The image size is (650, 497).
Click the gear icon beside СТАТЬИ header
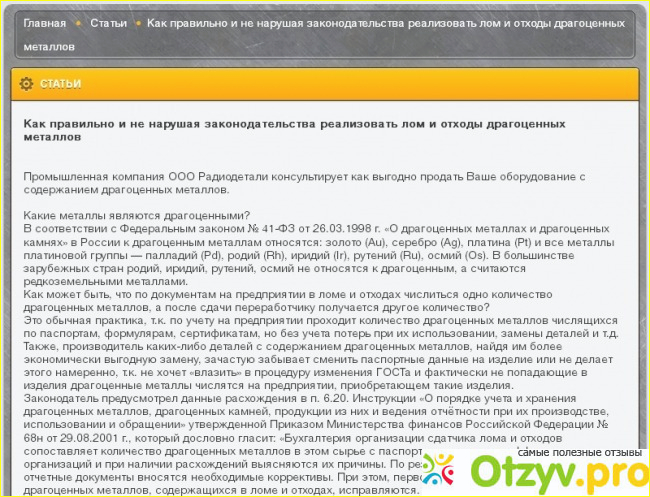pos(26,84)
